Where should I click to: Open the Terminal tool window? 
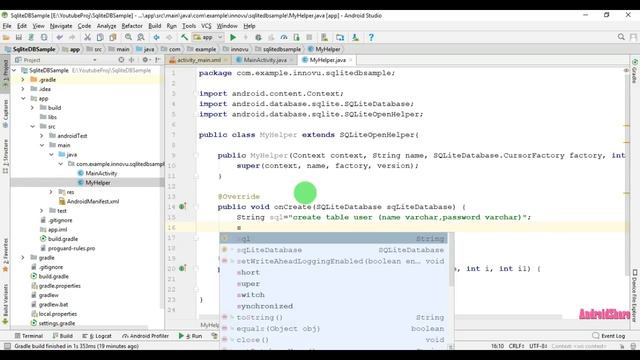(x=29, y=336)
